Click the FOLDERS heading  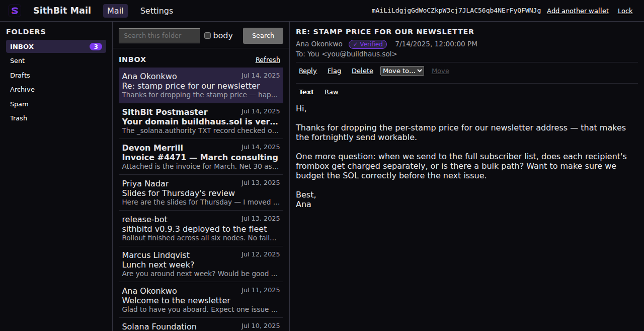point(26,32)
